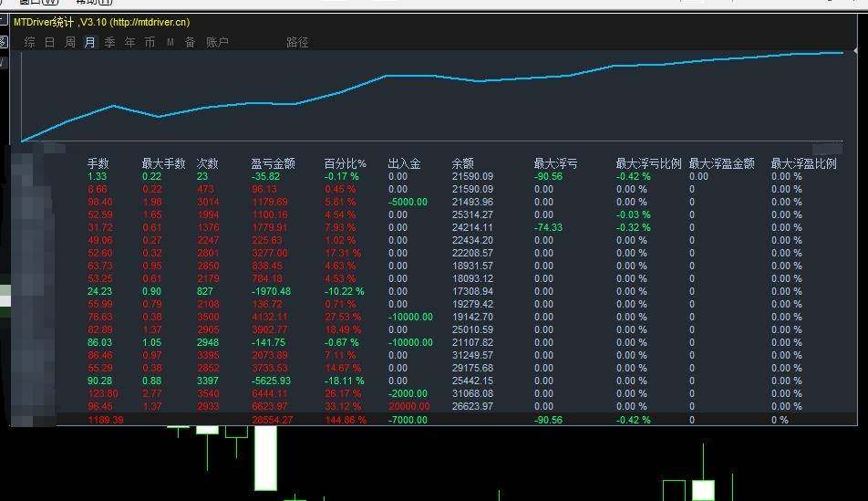Screen dimensions: 868x501
Task: Click the 路径 path button
Action: click(x=297, y=42)
